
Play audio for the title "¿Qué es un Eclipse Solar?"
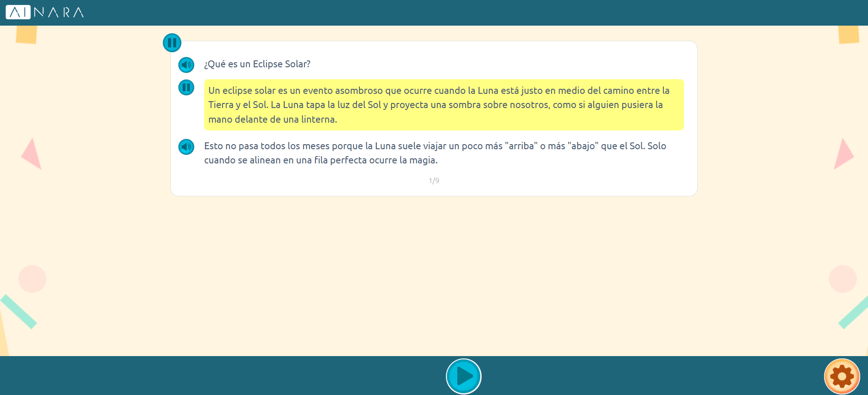tap(186, 65)
